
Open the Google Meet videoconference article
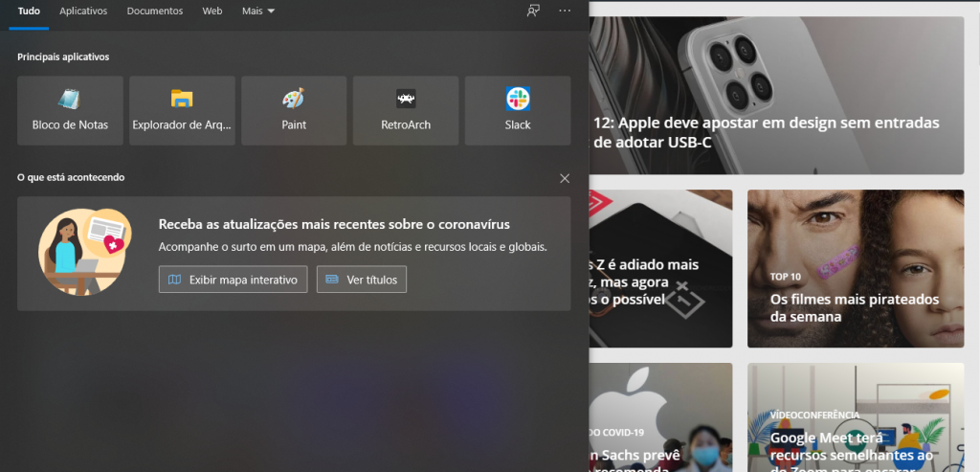856,417
